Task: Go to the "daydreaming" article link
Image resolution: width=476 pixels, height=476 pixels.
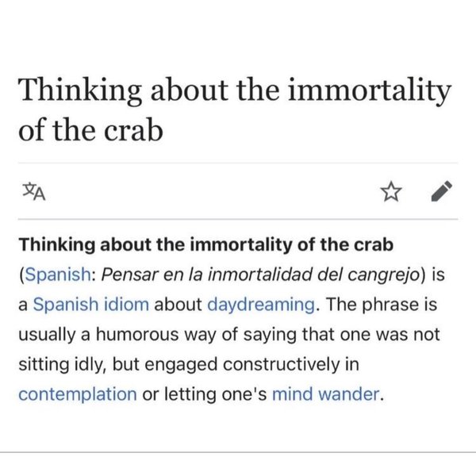Action: 263,304
